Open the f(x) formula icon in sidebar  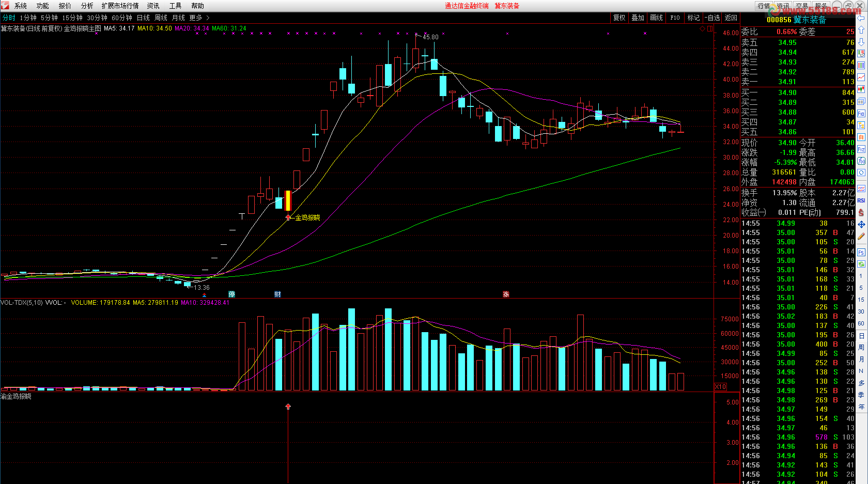[861, 161]
